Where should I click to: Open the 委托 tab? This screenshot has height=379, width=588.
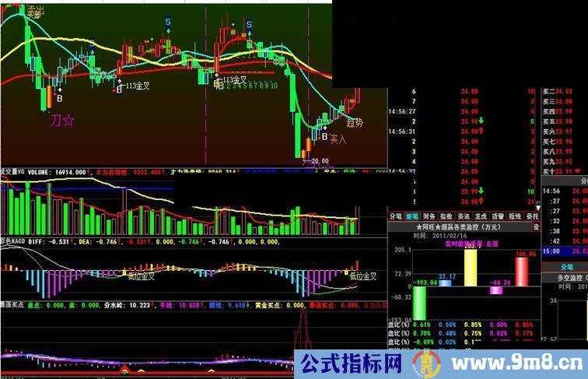coord(533,217)
